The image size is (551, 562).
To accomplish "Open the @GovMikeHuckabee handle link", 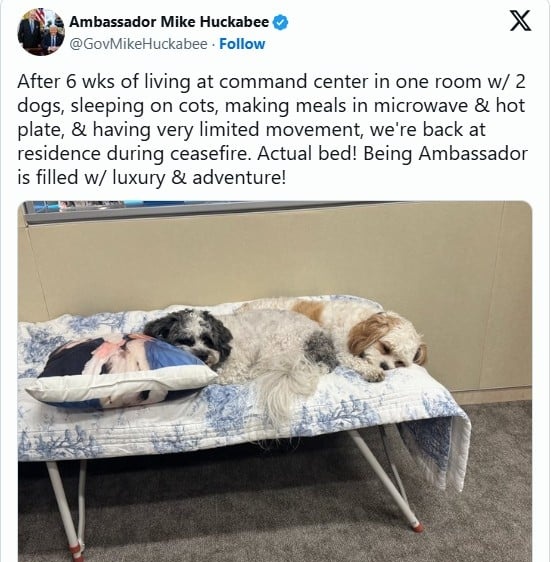I will [138, 44].
